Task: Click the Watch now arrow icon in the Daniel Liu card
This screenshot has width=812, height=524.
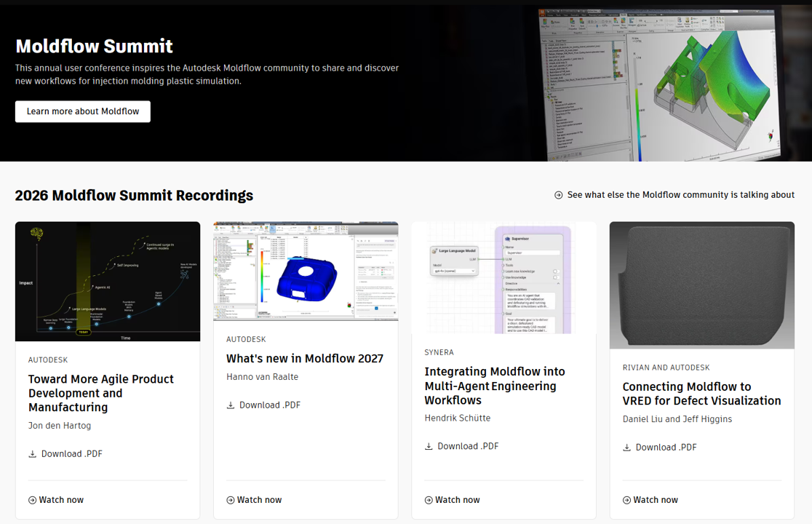Action: tap(626, 500)
